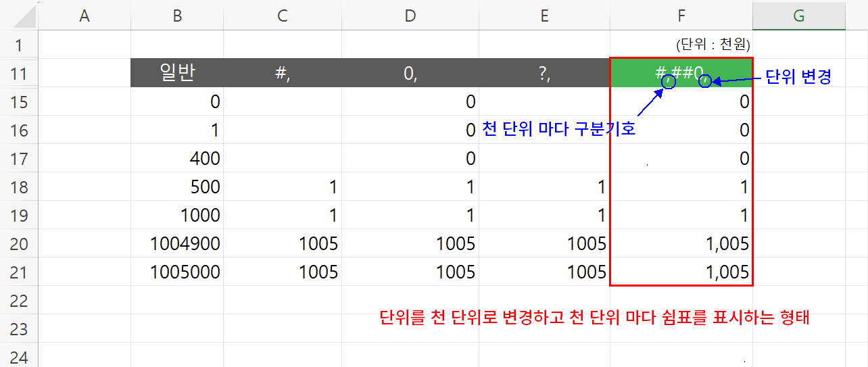Image resolution: width=868 pixels, height=367 pixels.
Task: Select column D cell in row 15
Action: pos(410,101)
